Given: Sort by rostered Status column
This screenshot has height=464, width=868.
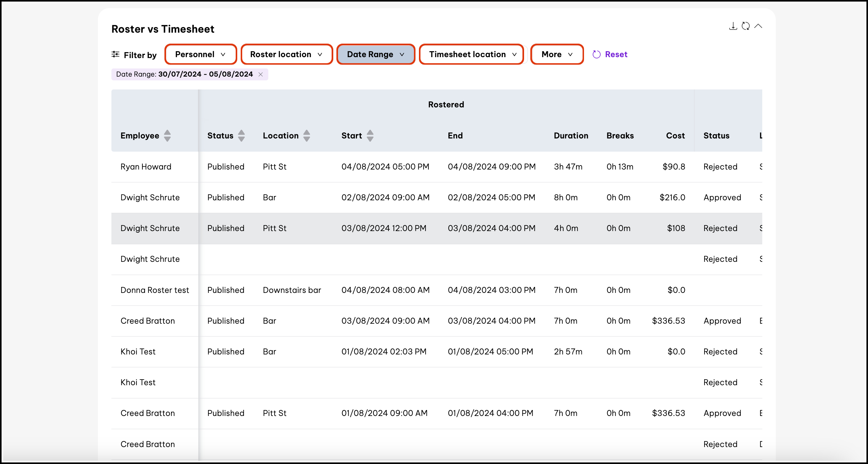Looking at the screenshot, I should coord(241,136).
